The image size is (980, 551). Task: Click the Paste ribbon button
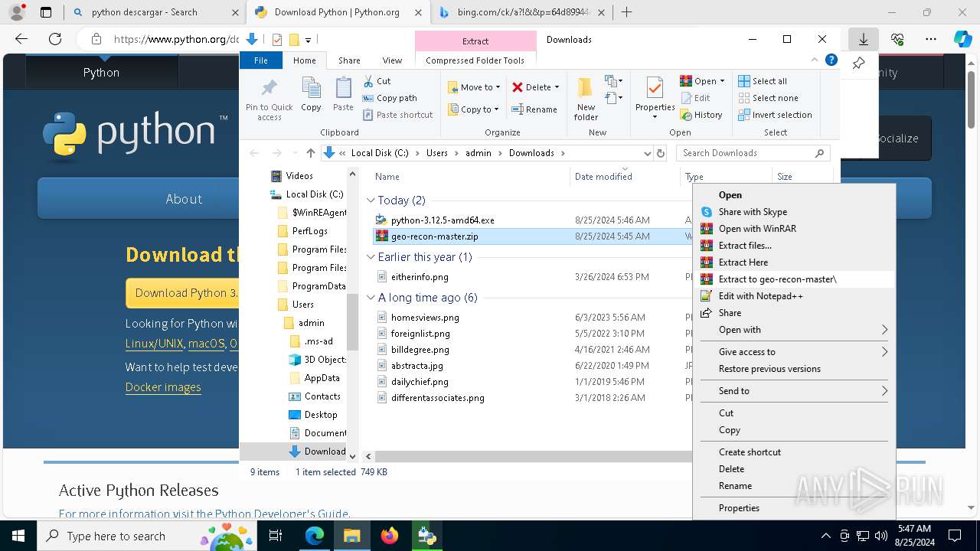[343, 96]
